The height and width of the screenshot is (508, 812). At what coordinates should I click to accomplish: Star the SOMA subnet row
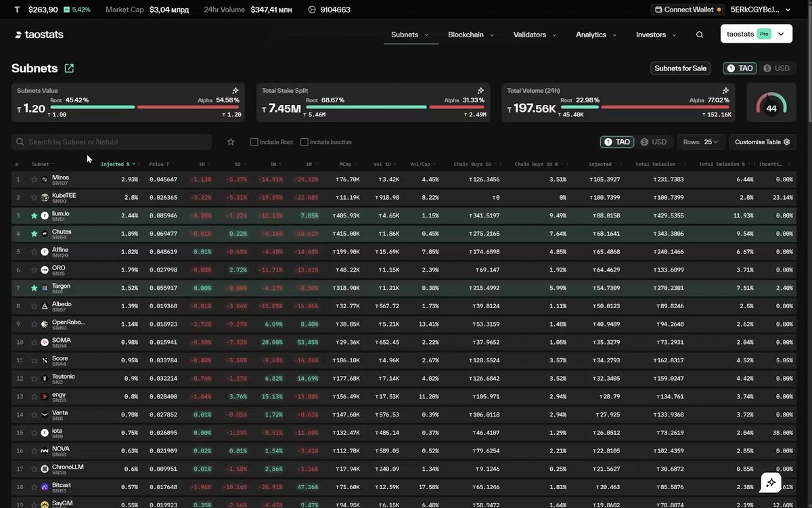pos(34,343)
